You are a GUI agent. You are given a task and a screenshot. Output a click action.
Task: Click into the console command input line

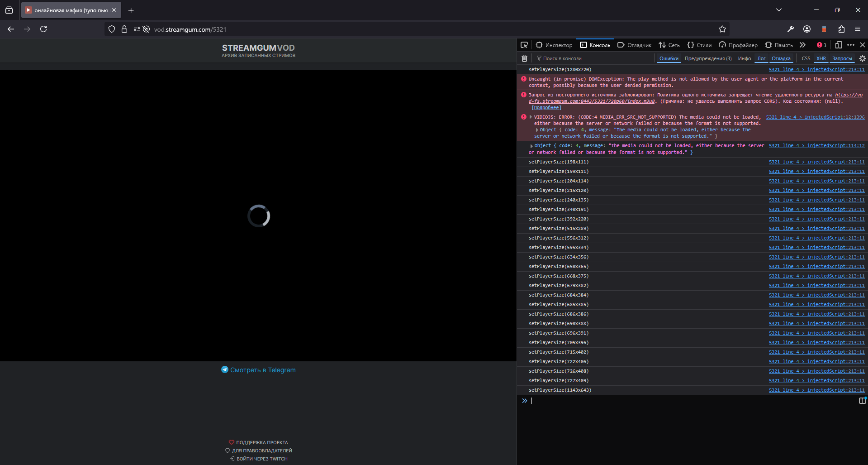(x=693, y=401)
